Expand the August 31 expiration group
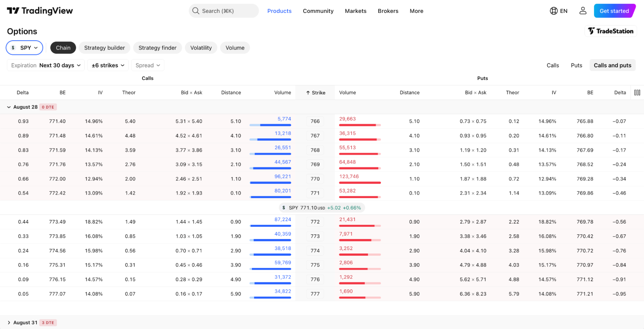Image resolution: width=644 pixels, height=329 pixels. [9, 323]
